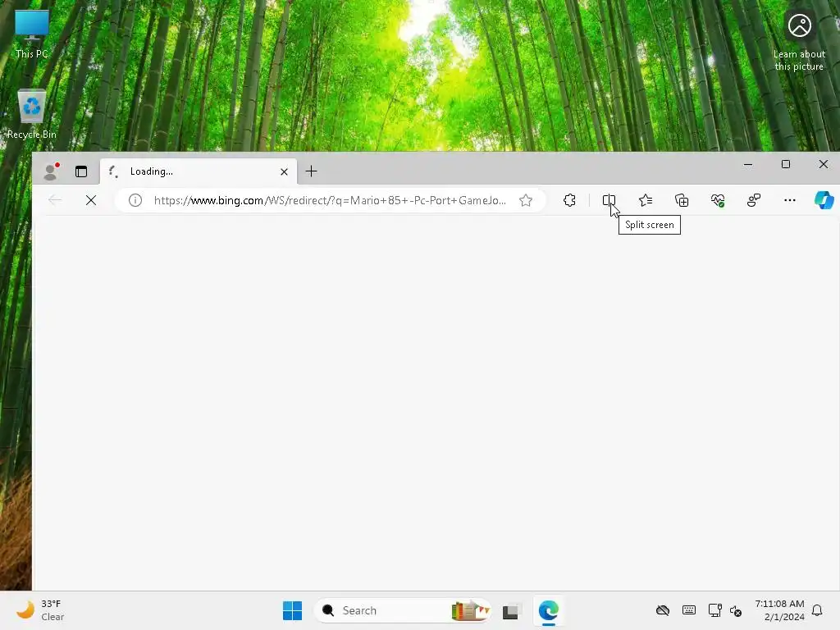Add this page to favorites star
The height and width of the screenshot is (630, 840).
pyautogui.click(x=526, y=200)
